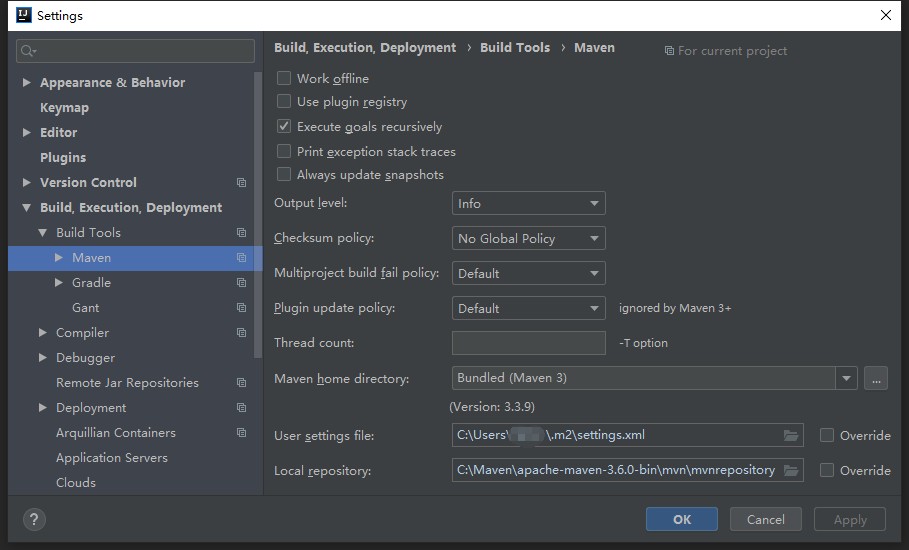Click the browse ellipsis button for Maven home
This screenshot has height=550, width=909.
point(876,378)
